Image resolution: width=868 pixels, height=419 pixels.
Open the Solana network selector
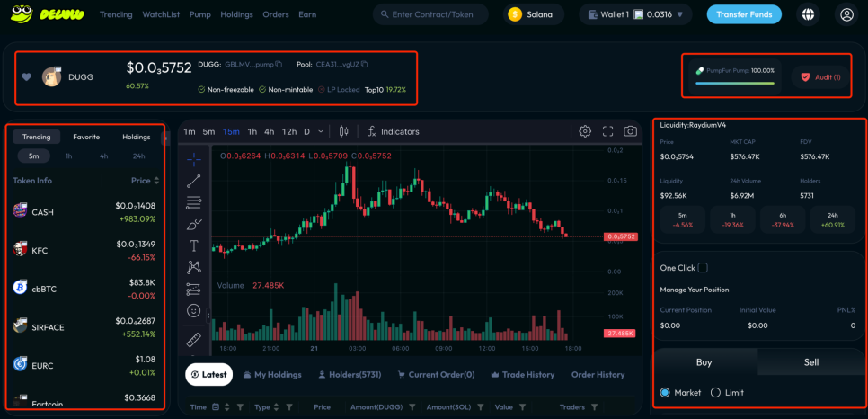(534, 15)
